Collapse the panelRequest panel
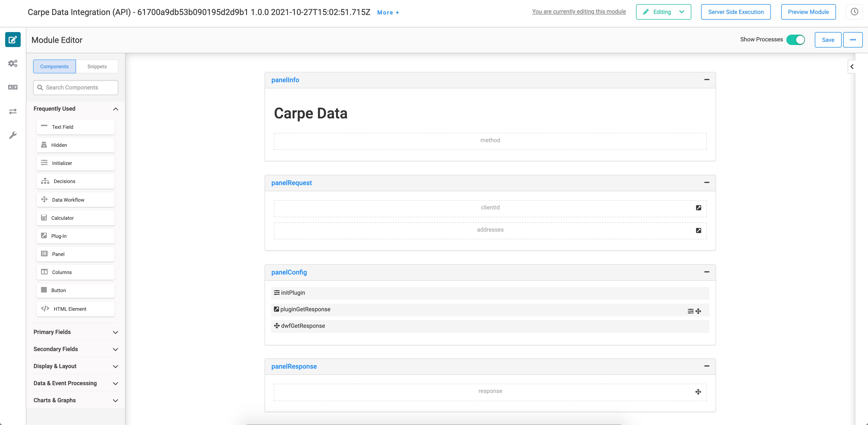868x425 pixels. 707,183
